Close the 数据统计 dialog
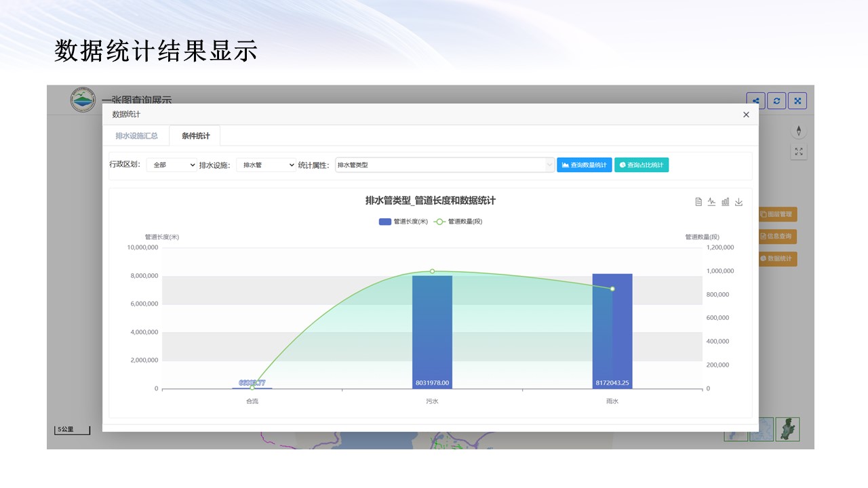868x488 pixels. coord(746,115)
